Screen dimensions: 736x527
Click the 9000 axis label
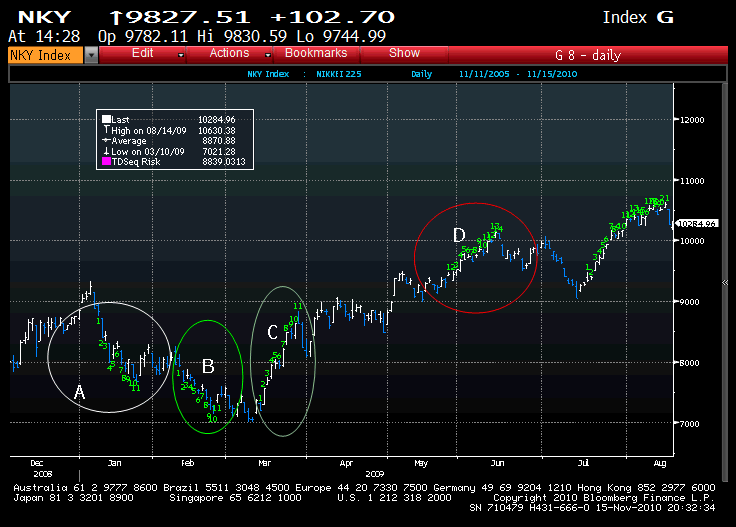click(x=690, y=302)
